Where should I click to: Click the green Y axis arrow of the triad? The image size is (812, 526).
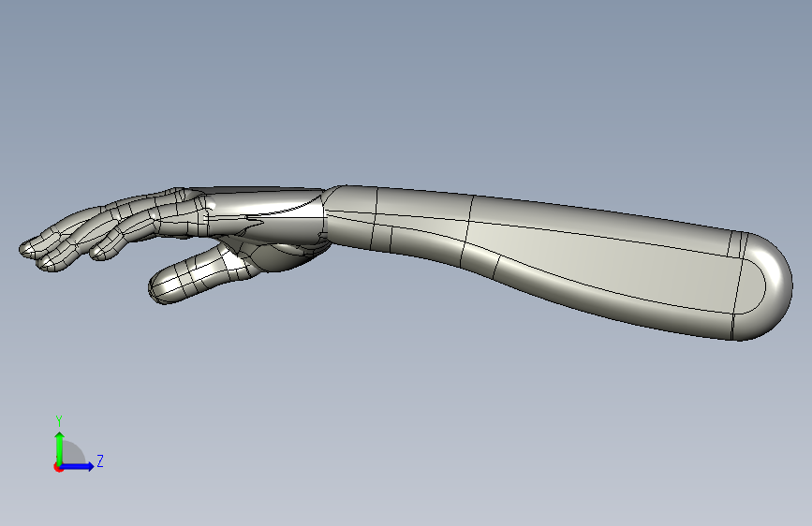[60, 448]
